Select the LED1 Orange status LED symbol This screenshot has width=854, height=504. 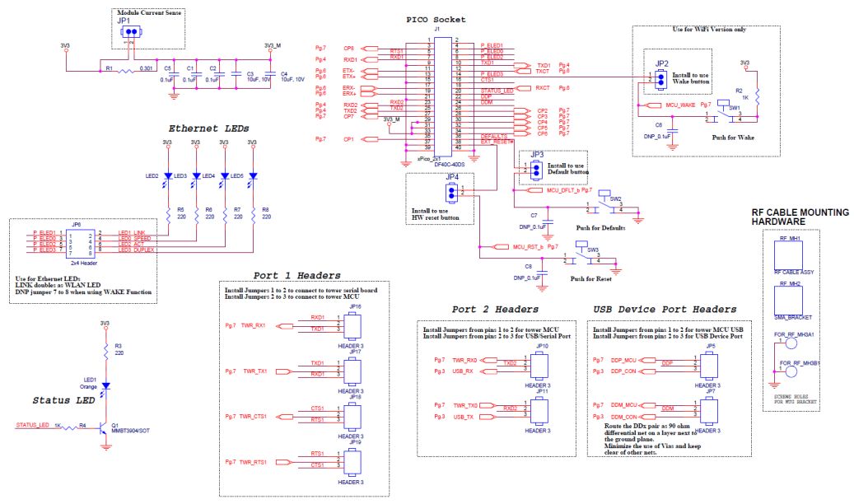click(x=105, y=384)
